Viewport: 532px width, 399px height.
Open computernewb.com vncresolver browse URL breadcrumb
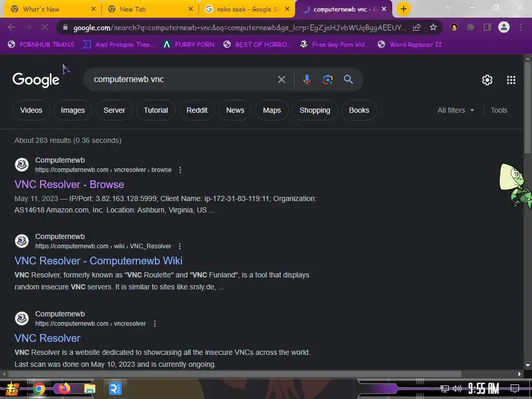[103, 170]
